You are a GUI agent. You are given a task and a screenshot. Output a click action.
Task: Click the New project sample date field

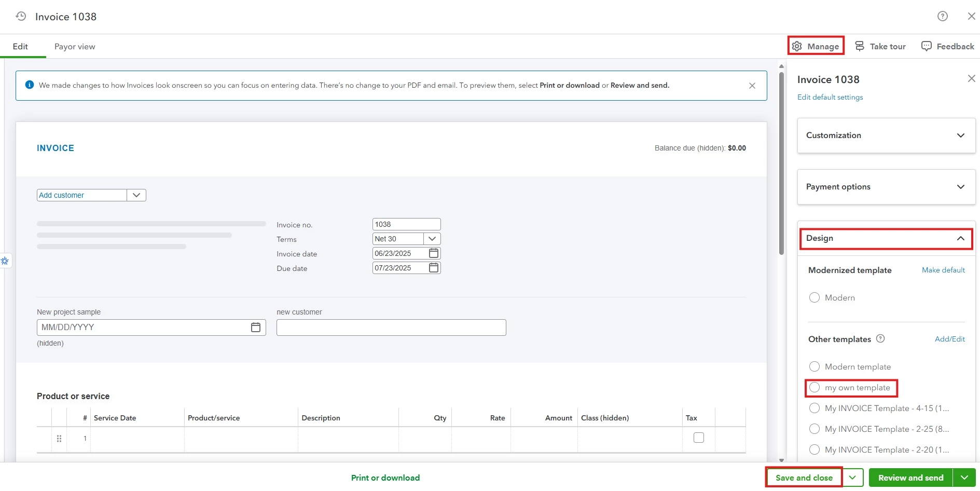(x=151, y=328)
